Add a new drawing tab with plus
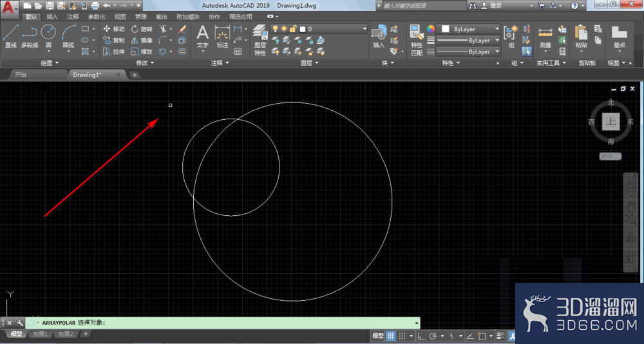644x344 pixels. pos(135,75)
